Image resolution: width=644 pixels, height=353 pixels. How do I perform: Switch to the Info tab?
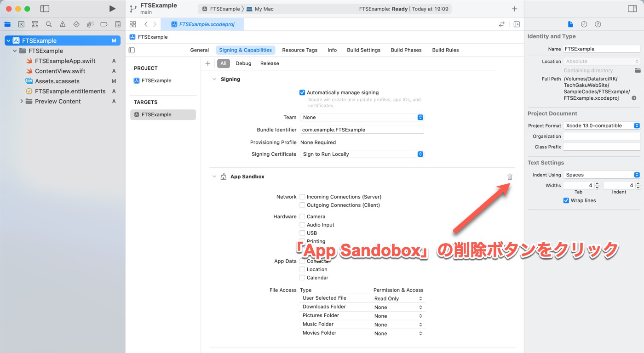(332, 50)
